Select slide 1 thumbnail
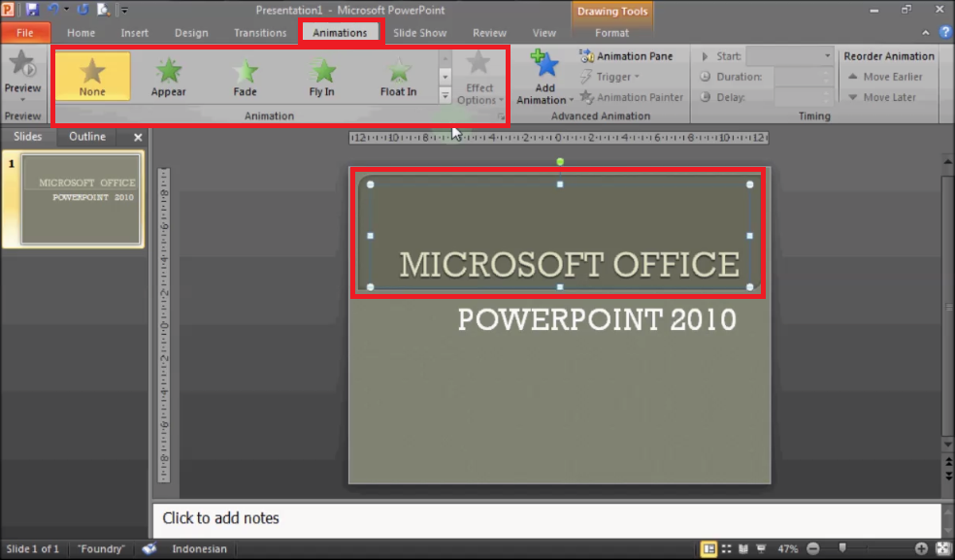The height and width of the screenshot is (560, 955). pyautogui.click(x=81, y=199)
